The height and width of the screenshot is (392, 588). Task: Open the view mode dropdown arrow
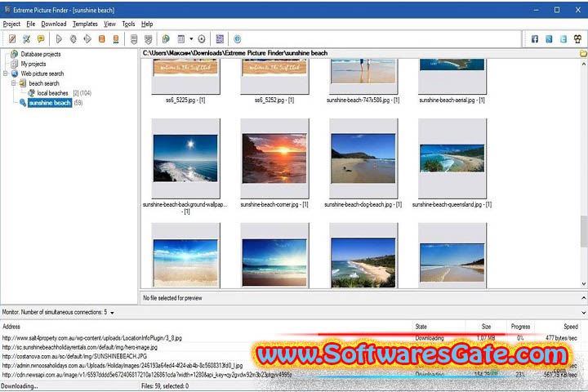(x=191, y=39)
